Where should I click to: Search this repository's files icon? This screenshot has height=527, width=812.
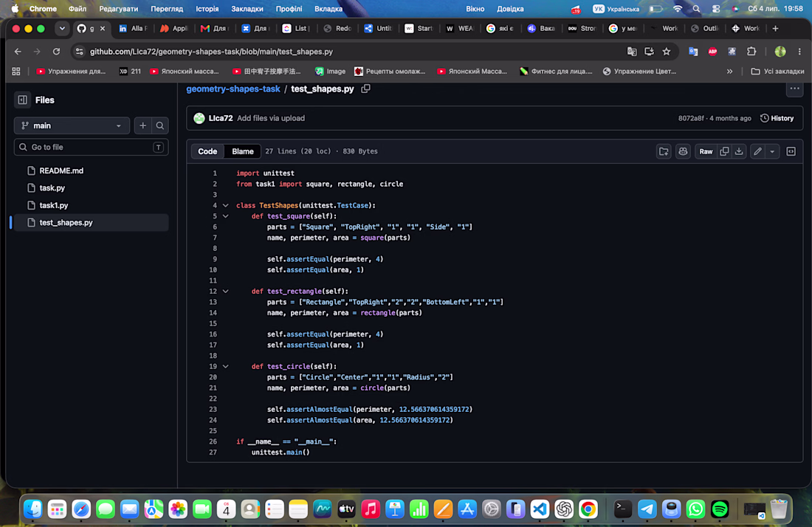pyautogui.click(x=160, y=125)
